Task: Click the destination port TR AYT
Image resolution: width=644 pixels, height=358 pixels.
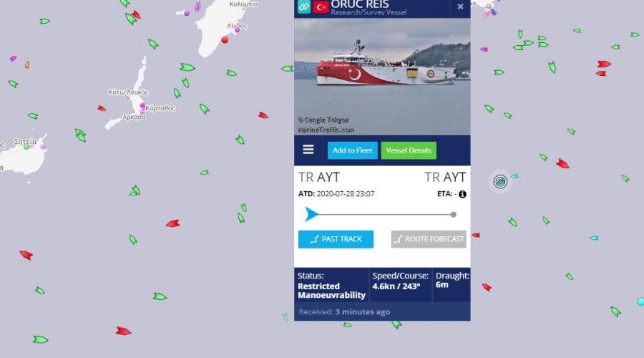Action: pos(445,177)
